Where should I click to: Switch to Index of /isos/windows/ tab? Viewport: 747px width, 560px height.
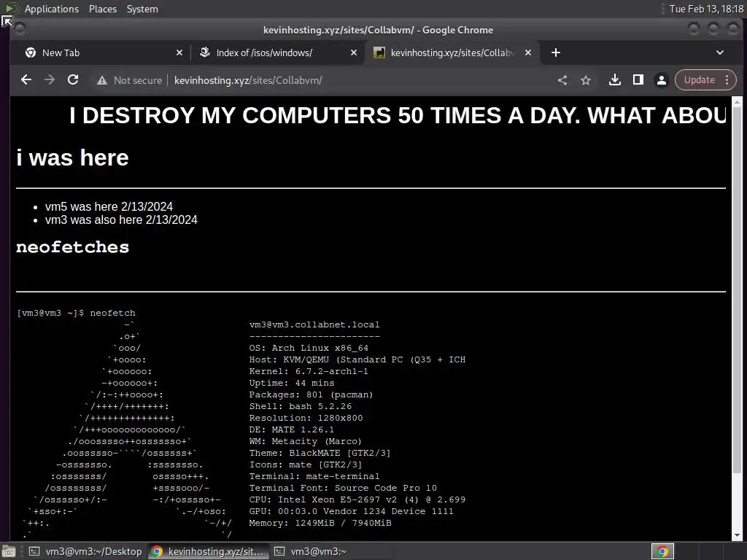[x=276, y=52]
